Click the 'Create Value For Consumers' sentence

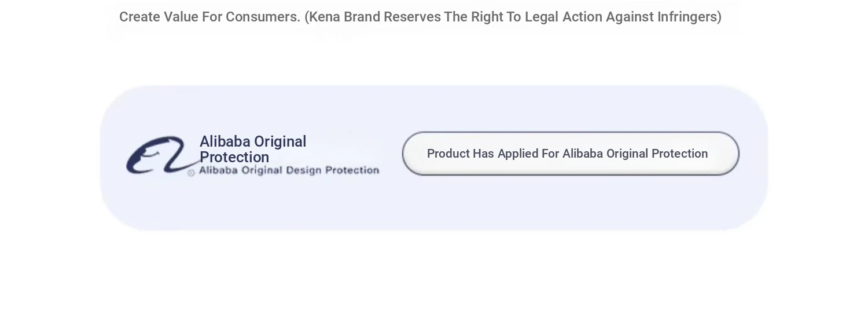209,17
